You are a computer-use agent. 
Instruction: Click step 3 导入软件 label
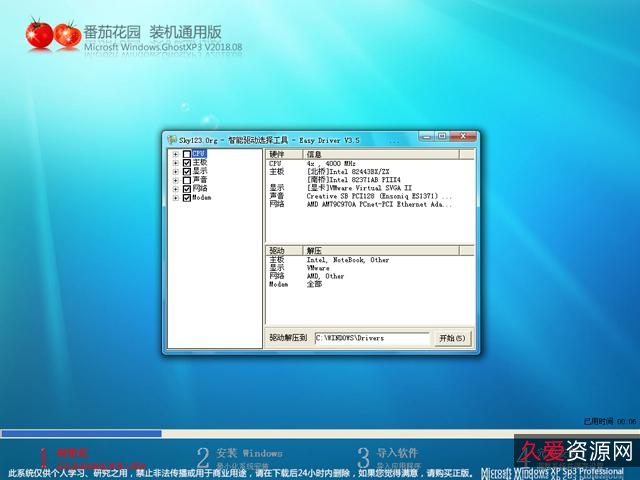397,453
